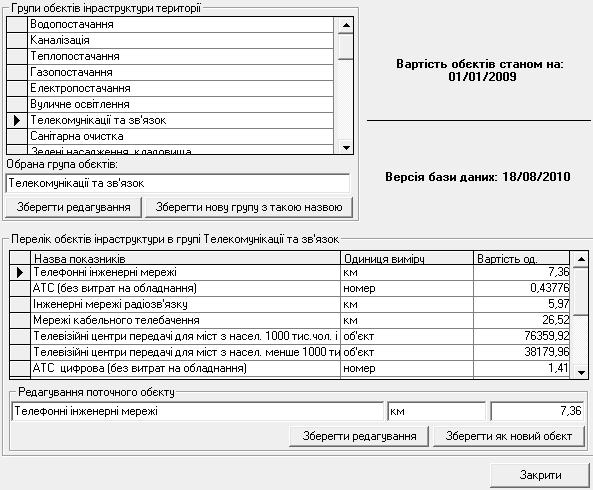593x490 pixels.
Task: Click the cost edit field containing 7,36
Action: tap(537, 411)
